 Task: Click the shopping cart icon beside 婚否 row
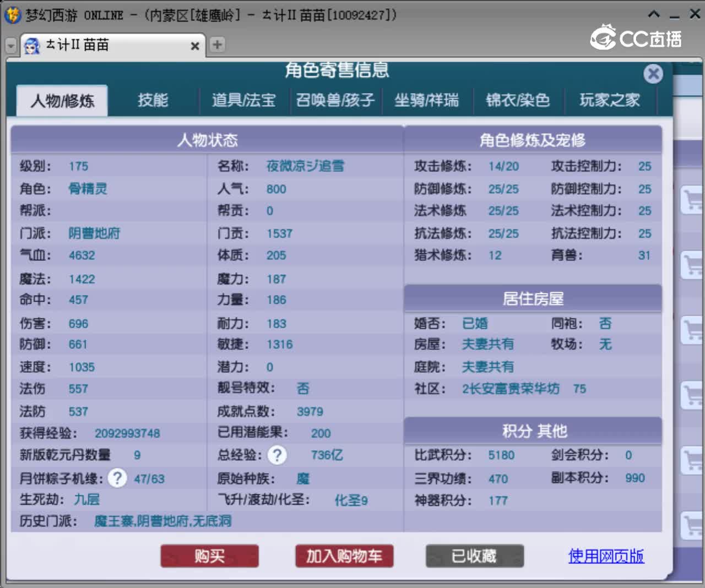692,329
